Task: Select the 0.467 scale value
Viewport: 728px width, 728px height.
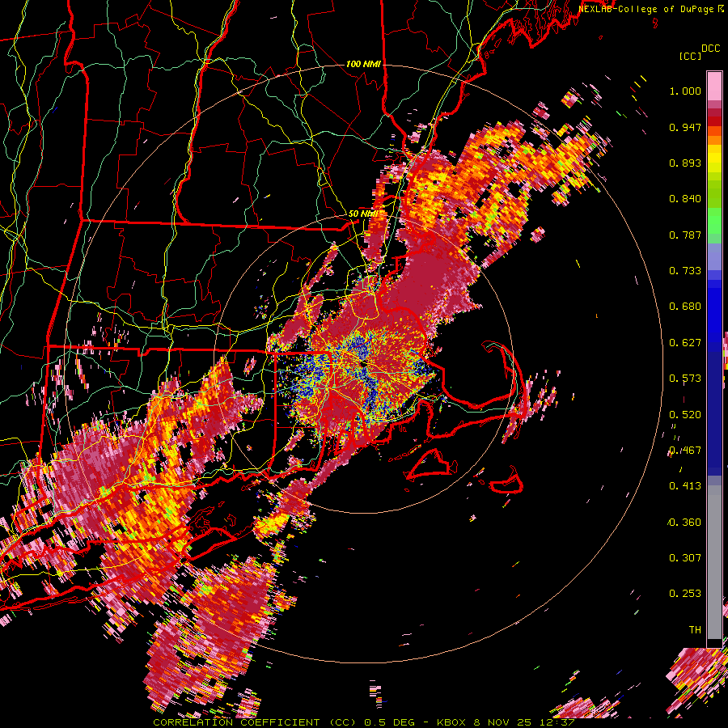Action: click(685, 451)
